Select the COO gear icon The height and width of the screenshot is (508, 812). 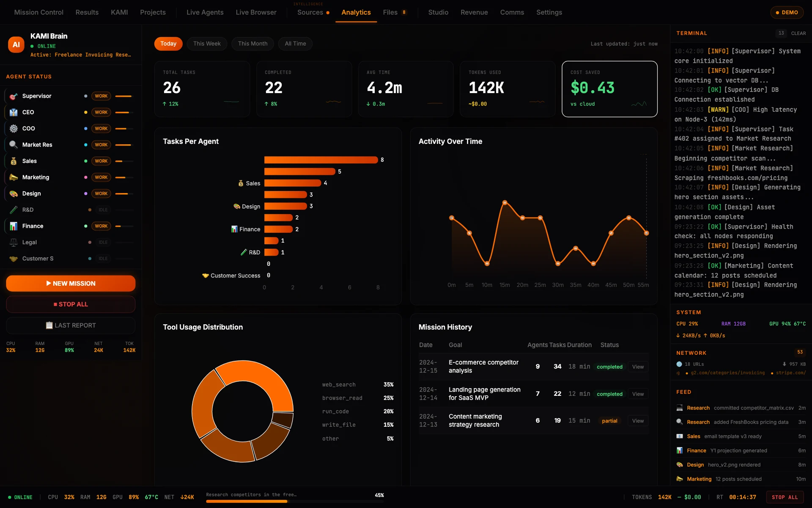tap(14, 128)
